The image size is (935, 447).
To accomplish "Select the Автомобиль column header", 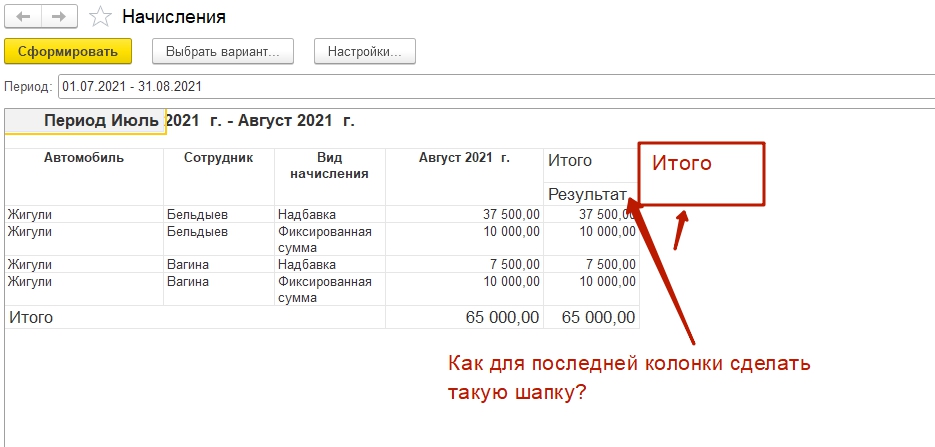I will [x=84, y=158].
